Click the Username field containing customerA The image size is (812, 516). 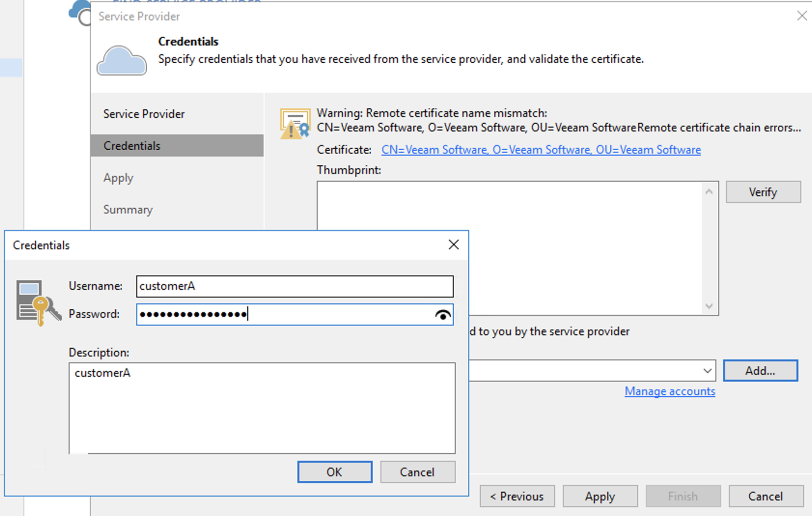click(x=294, y=286)
